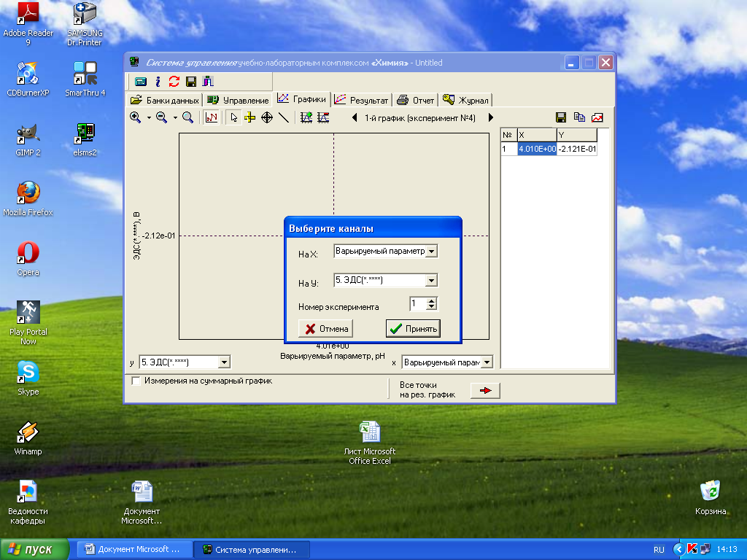Click the red refresh arrows icon
Viewport: 747px width, 560px height.
174,82
